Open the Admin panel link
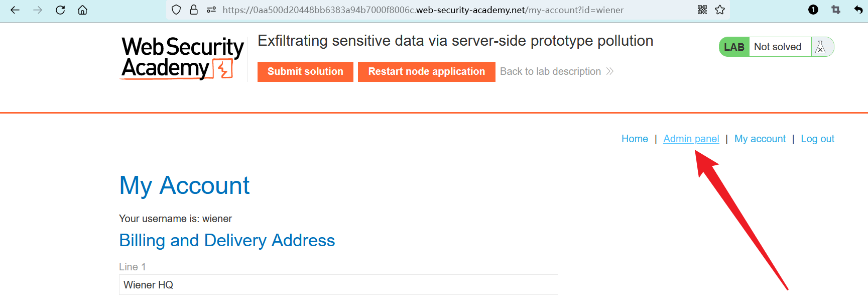 (x=691, y=139)
